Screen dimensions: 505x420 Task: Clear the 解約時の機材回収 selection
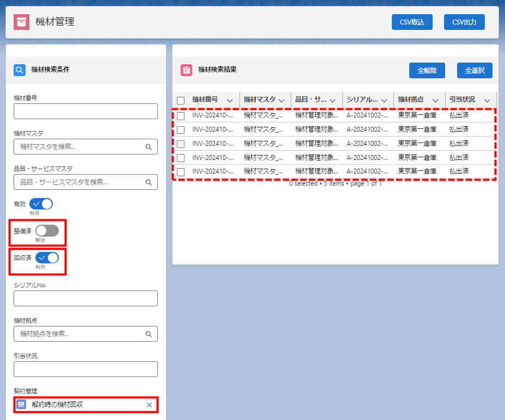click(x=149, y=405)
